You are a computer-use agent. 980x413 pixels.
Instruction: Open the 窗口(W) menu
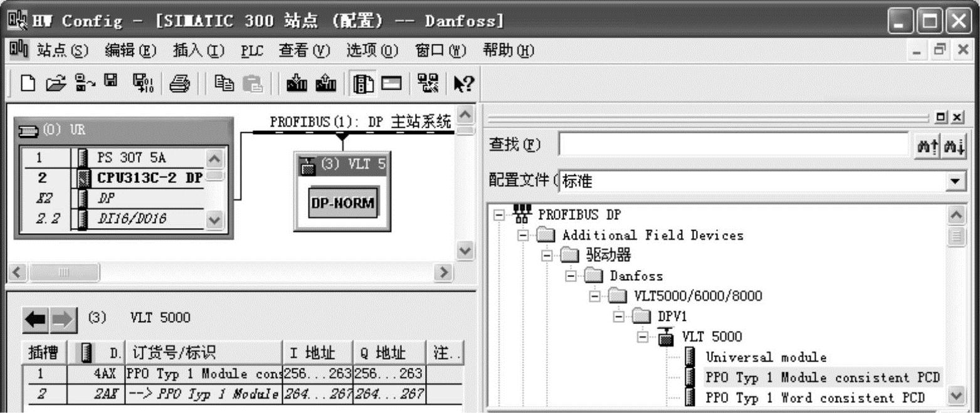pos(441,50)
